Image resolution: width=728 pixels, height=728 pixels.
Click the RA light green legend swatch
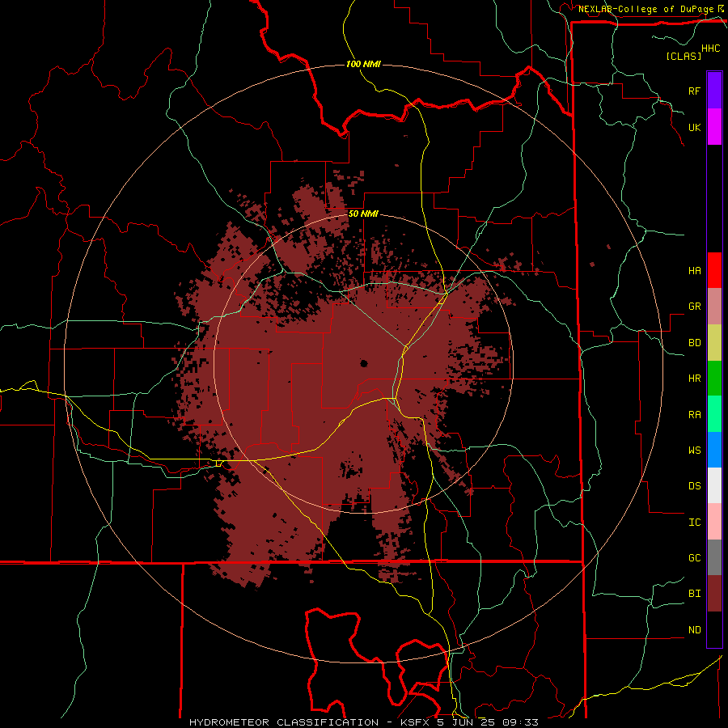(x=714, y=414)
